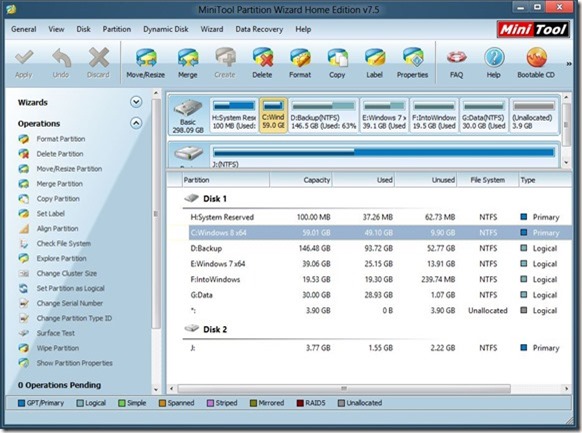Sort by File System column header

(488, 180)
